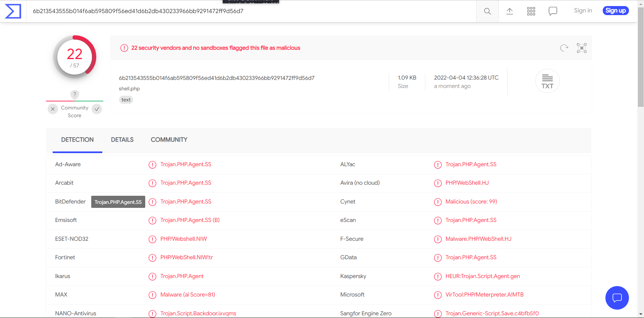Click F-Secure's Malware.PHP/WebShell.HJ result

pos(478,239)
